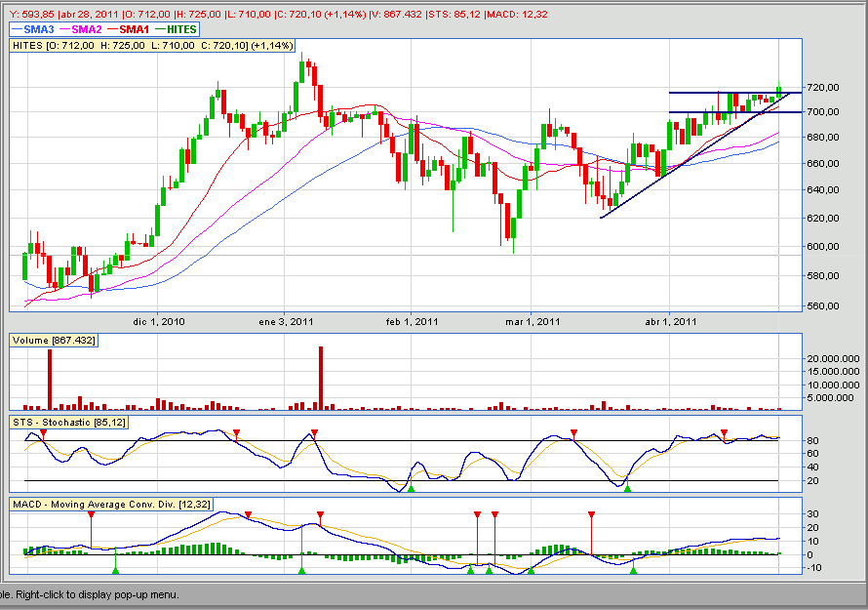
Task: Click the 'ene 3, 2011' date axis label
Action: [286, 321]
